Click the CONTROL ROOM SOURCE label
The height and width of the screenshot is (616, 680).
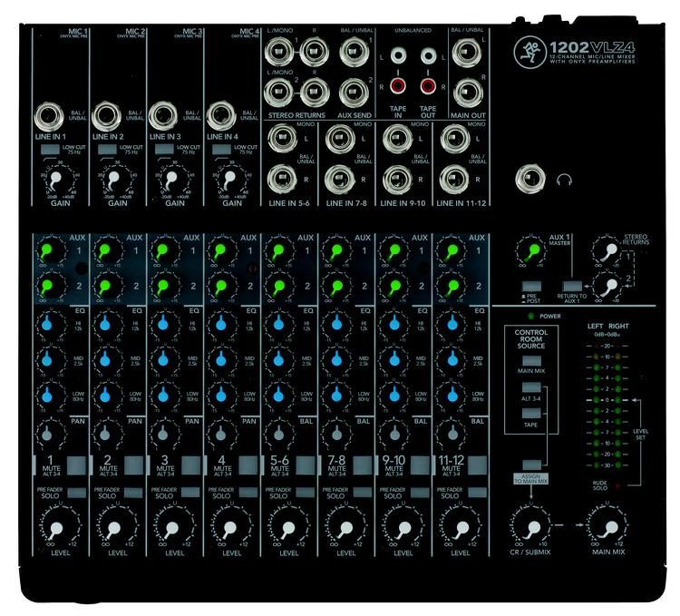531,338
